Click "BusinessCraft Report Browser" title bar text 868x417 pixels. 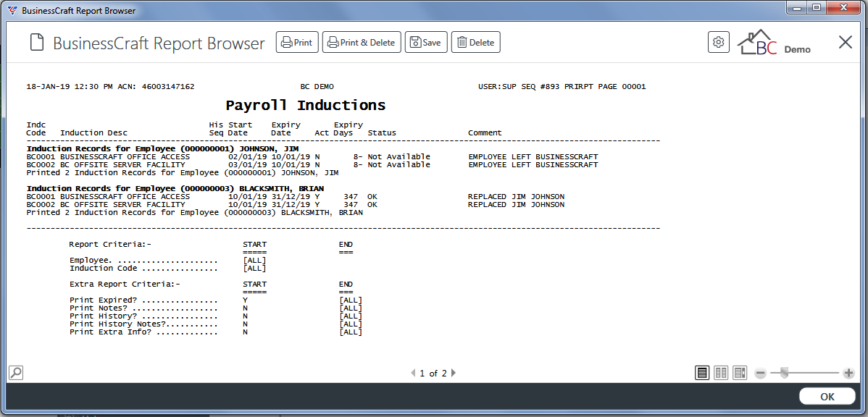(x=78, y=11)
